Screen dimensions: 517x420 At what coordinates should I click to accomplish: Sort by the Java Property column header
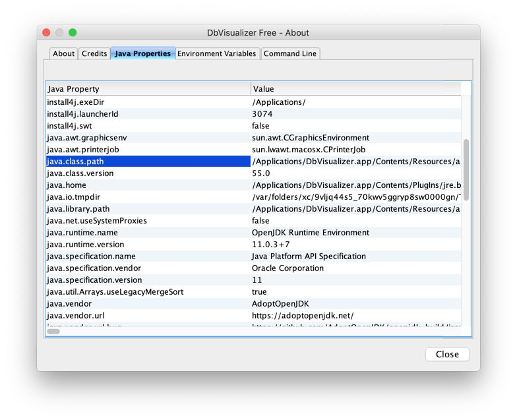click(x=148, y=88)
